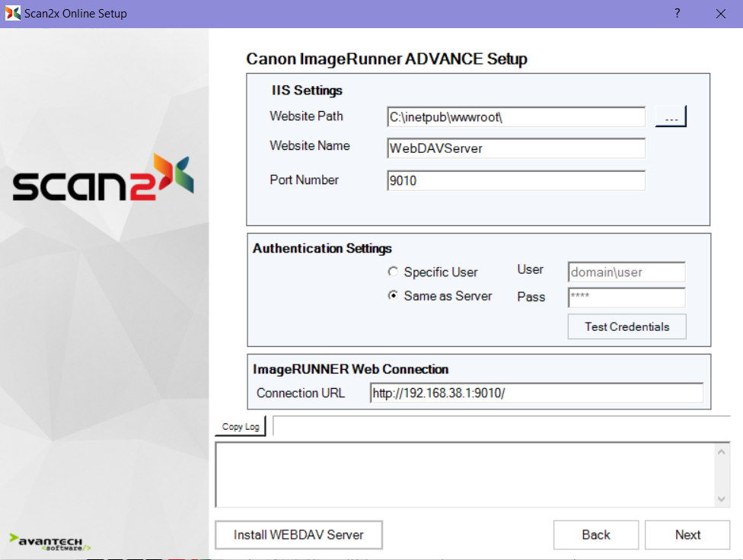Select the Specific User radio button
743x560 pixels.
[393, 272]
